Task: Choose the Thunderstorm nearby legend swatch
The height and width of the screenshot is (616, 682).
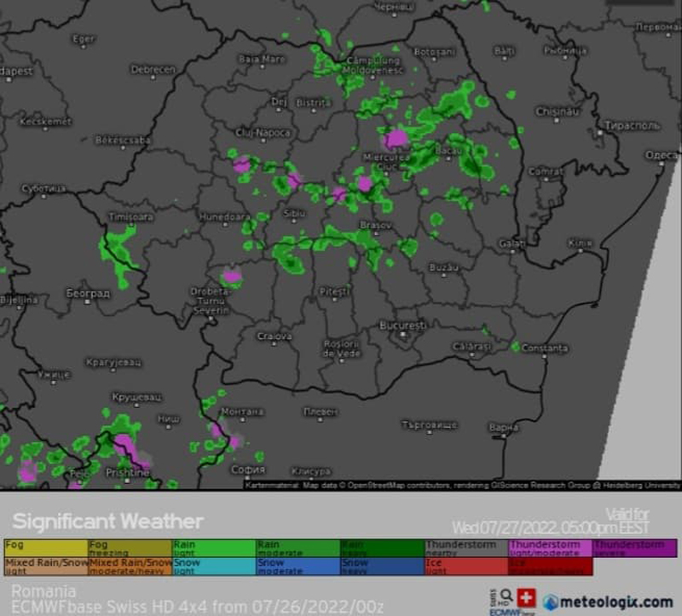Action: (465, 548)
